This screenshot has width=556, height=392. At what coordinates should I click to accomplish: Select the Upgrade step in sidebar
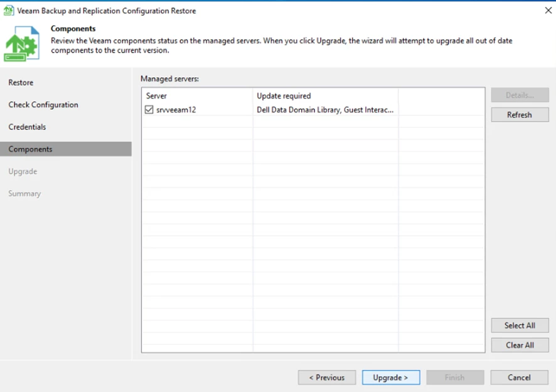(23, 172)
